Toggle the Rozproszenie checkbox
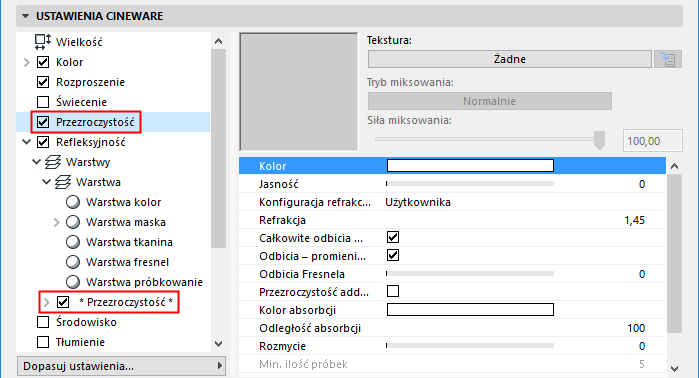 [43, 82]
